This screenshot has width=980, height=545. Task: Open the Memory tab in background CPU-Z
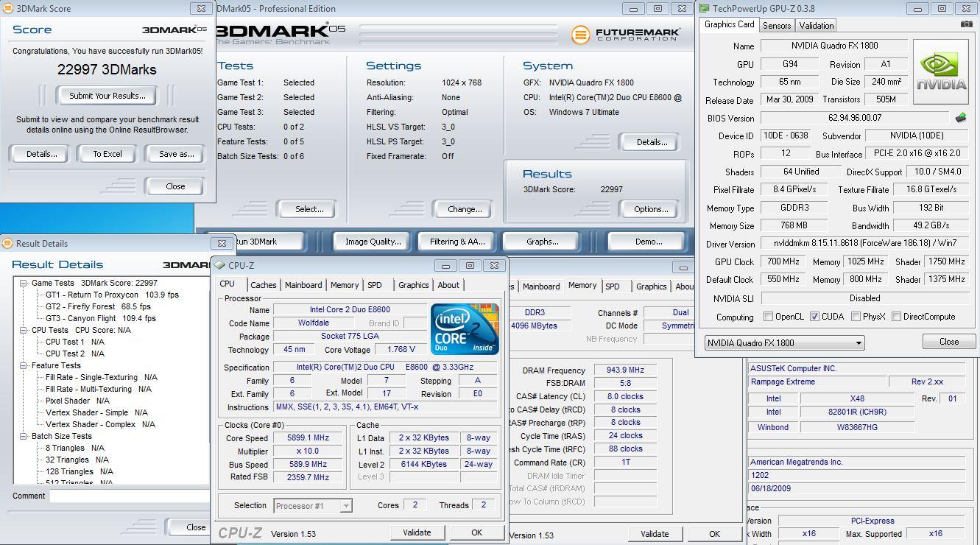[582, 285]
